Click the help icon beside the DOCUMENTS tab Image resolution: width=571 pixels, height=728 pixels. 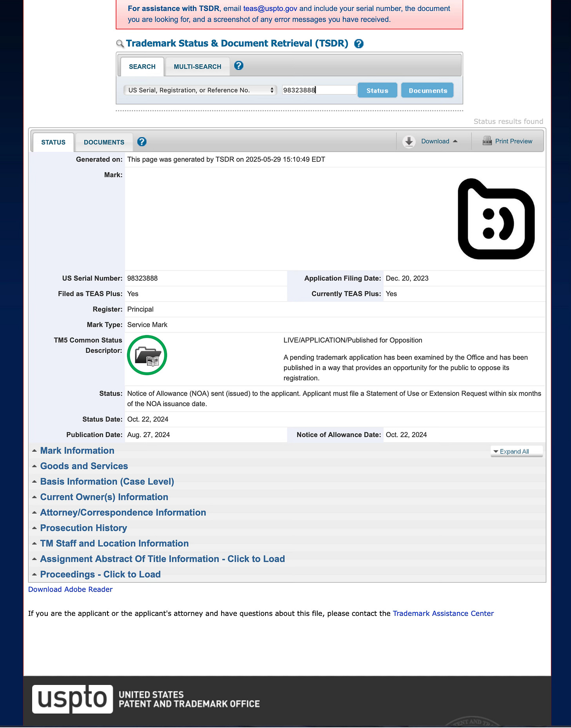(142, 142)
